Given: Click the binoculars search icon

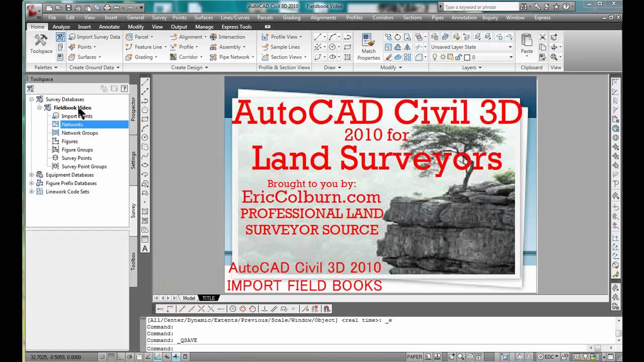Looking at the screenshot, I should click(x=524, y=7).
